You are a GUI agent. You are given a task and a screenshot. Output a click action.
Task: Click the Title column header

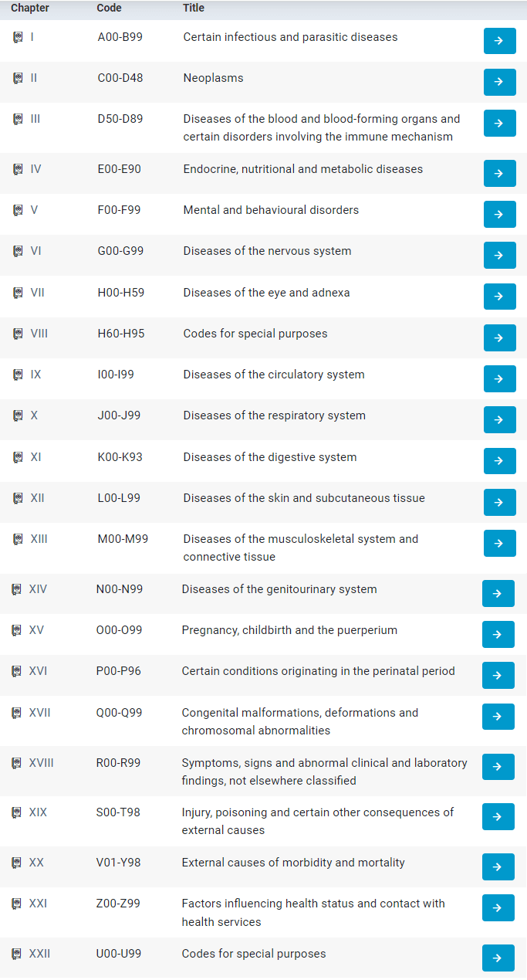tap(194, 8)
